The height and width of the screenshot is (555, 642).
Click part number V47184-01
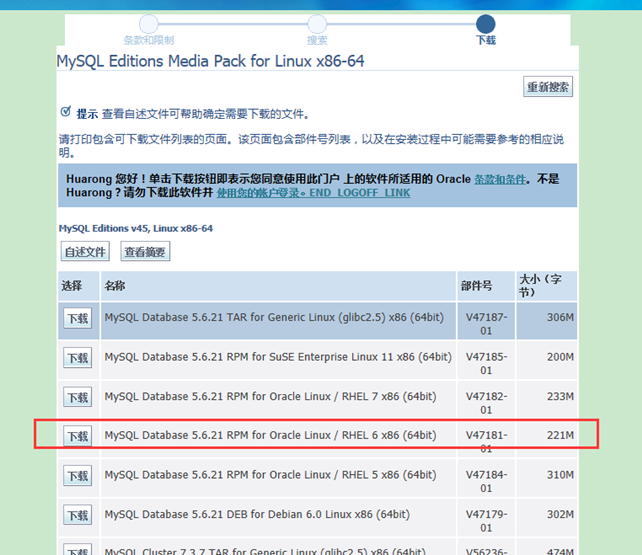[x=486, y=481]
